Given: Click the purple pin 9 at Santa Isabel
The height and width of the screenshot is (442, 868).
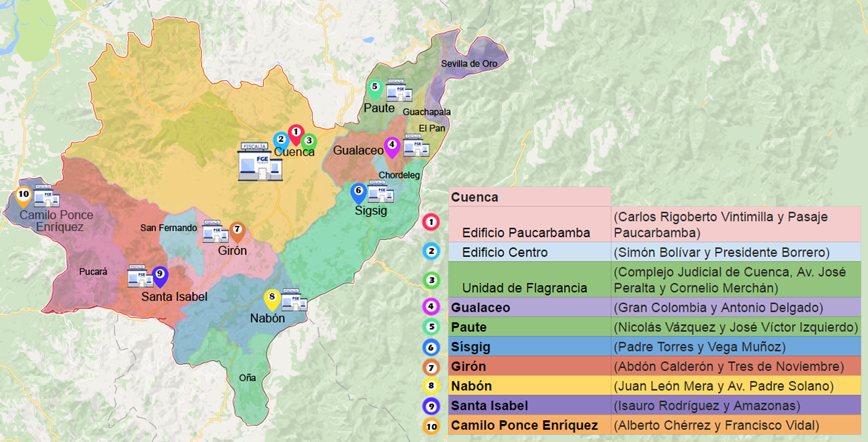Looking at the screenshot, I should click(x=160, y=274).
